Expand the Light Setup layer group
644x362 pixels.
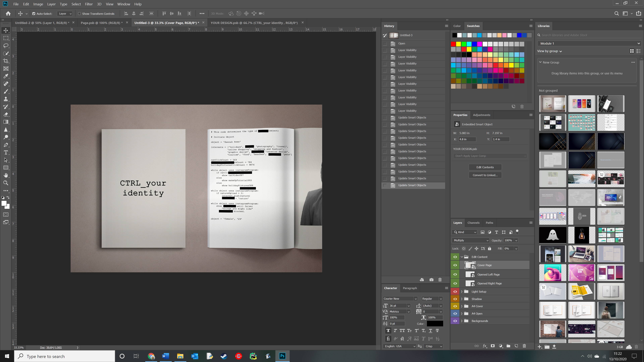click(x=462, y=292)
